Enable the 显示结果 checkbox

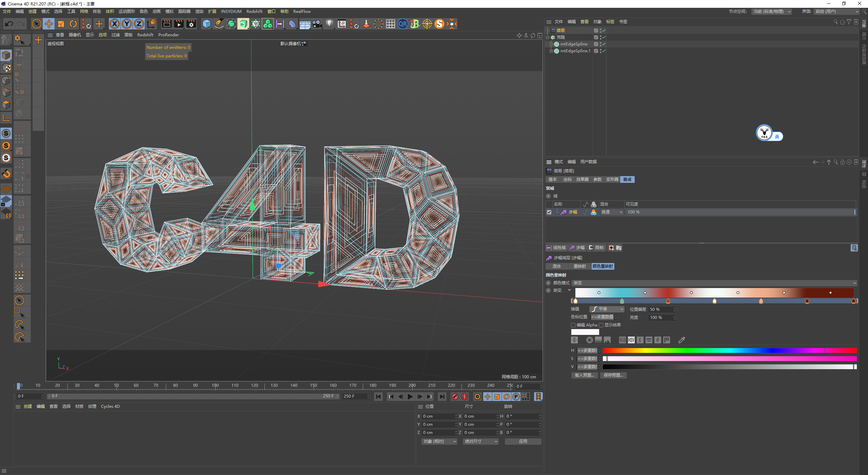[601, 325]
